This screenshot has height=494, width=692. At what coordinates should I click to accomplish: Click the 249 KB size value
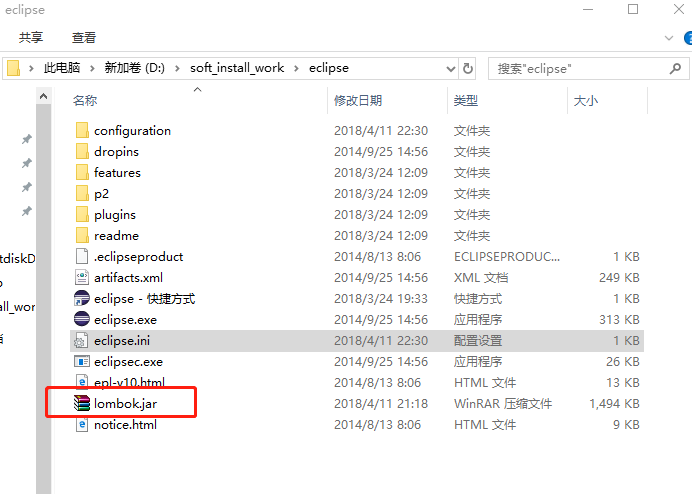620,277
